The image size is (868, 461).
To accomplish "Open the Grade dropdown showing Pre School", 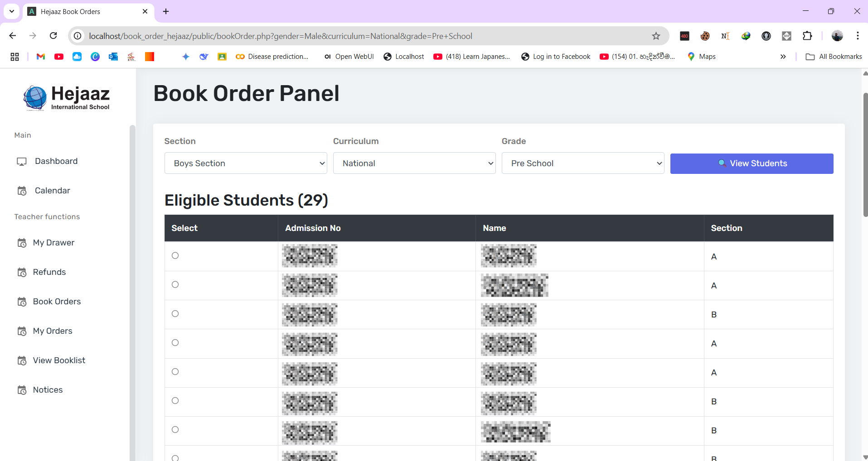I will (583, 163).
